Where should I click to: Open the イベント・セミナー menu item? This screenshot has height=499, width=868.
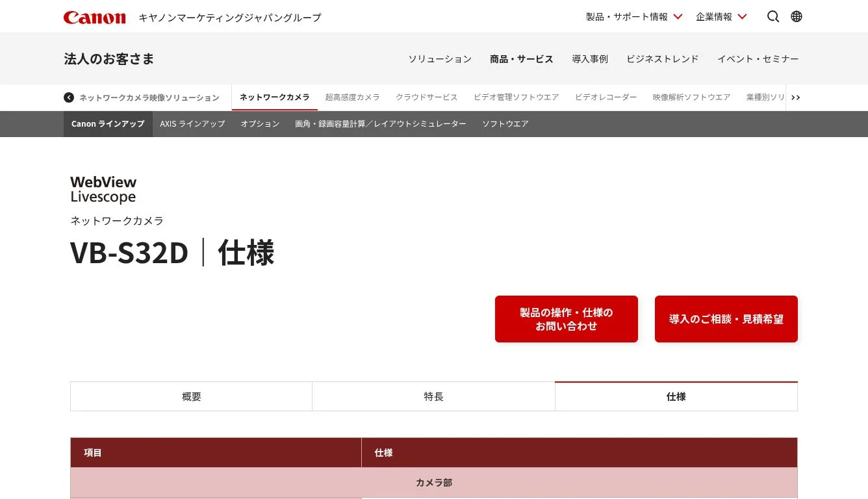758,59
